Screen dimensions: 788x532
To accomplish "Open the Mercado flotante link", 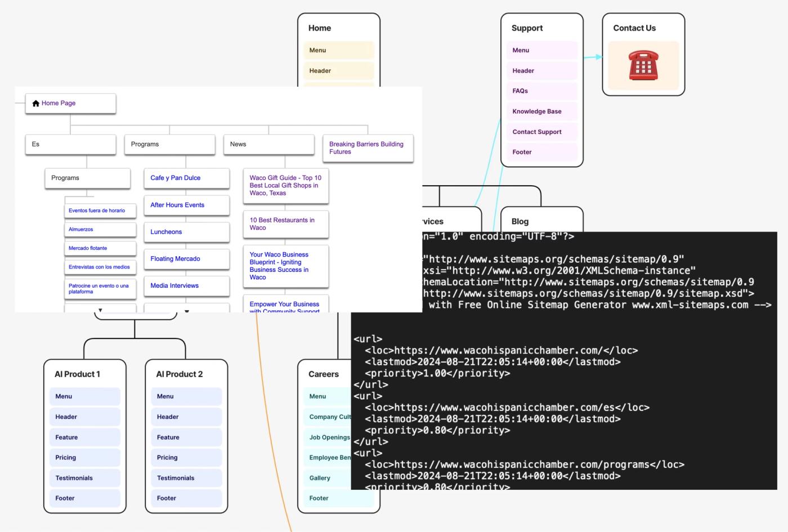I will pos(100,248).
